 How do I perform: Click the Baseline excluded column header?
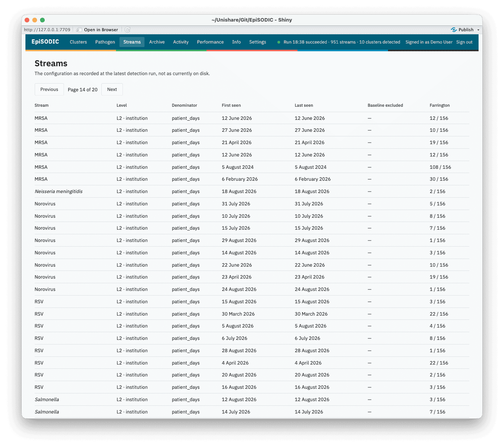pyautogui.click(x=385, y=105)
